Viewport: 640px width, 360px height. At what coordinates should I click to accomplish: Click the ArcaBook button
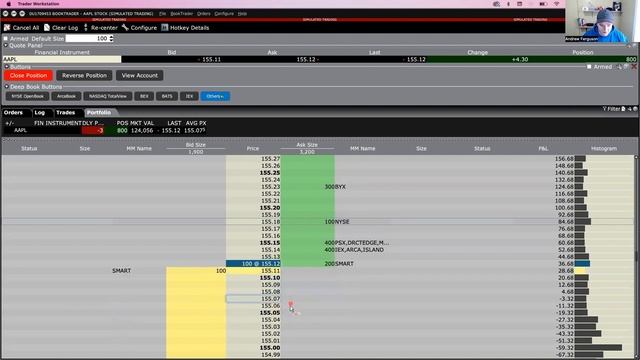tap(67, 96)
